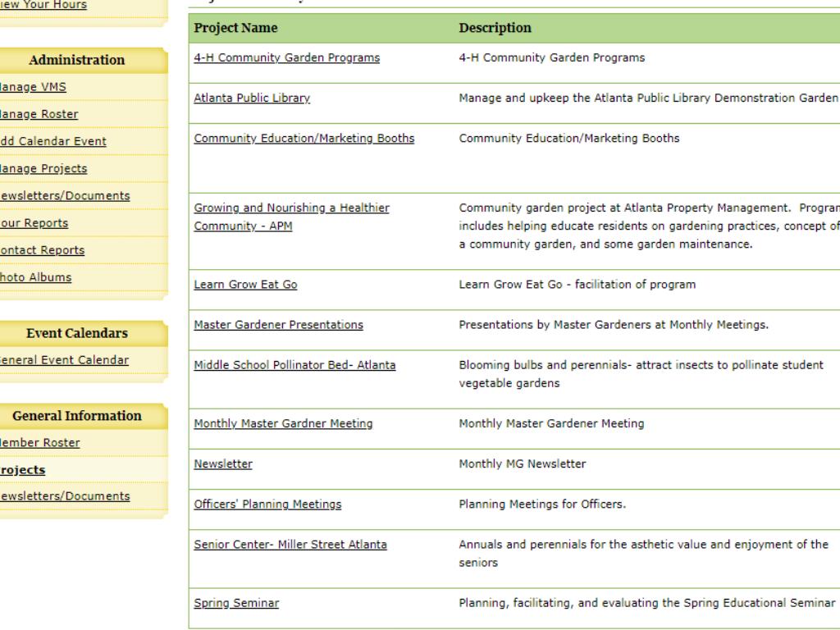The width and height of the screenshot is (840, 630).
Task: Open Monthly Master Gardner Meeting project
Action: [283, 424]
